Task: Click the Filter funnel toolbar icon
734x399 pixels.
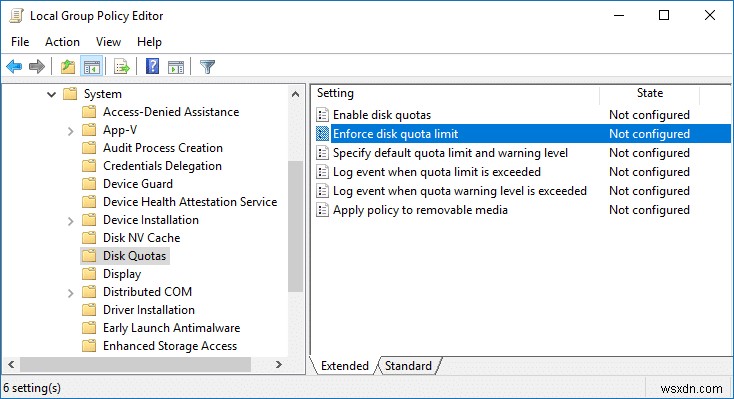Action: pyautogui.click(x=207, y=66)
